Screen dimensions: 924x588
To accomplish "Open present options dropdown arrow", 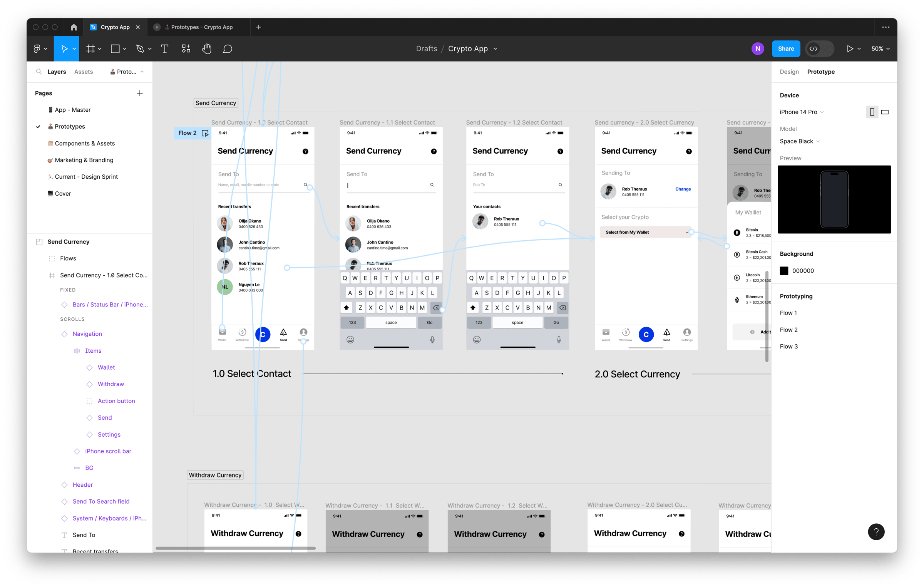I will coord(859,49).
